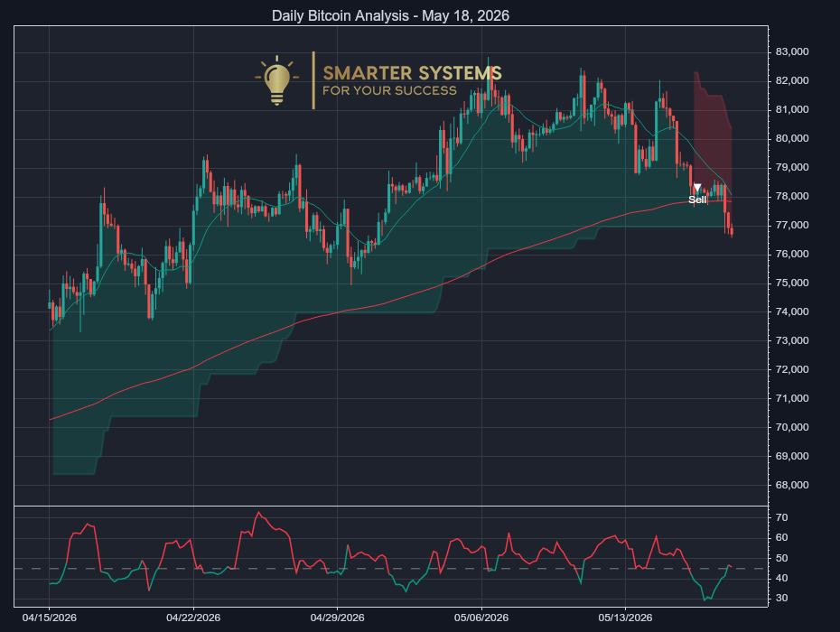Click the 72,000 price axis label

coord(792,369)
